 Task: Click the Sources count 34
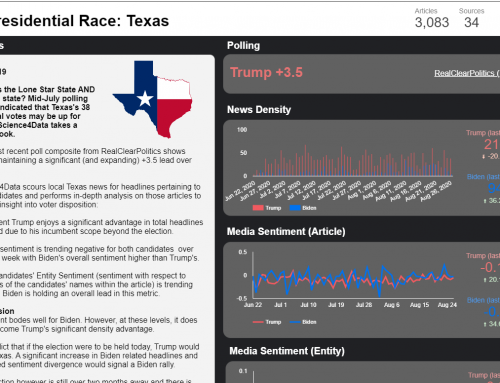point(471,22)
